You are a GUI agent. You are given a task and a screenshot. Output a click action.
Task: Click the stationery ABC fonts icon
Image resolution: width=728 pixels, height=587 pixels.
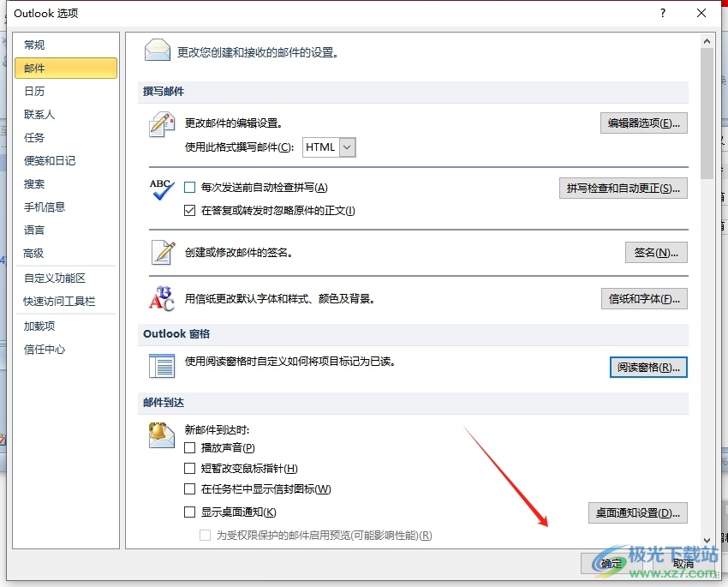[161, 298]
